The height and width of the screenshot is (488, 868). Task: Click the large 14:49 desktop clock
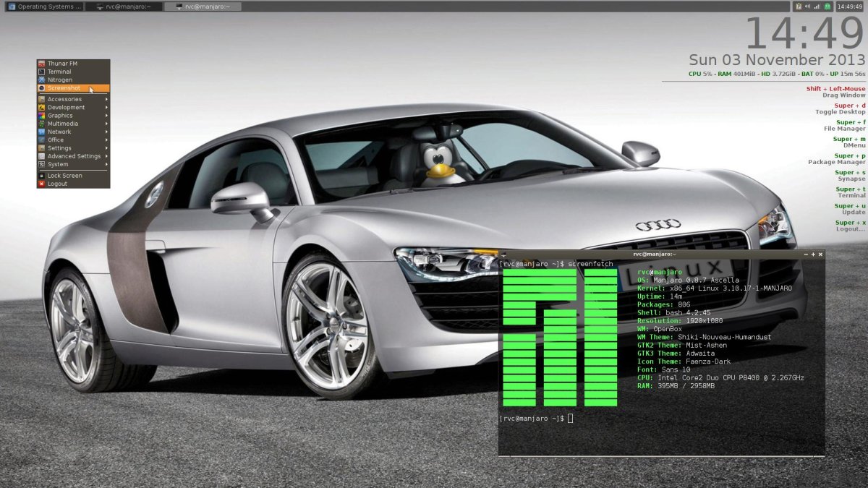pos(804,34)
